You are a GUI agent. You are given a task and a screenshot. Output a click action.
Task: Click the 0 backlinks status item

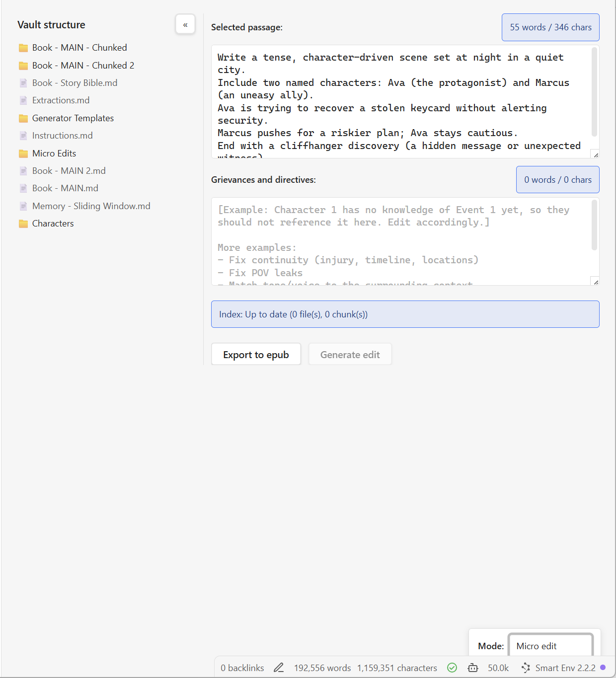242,668
